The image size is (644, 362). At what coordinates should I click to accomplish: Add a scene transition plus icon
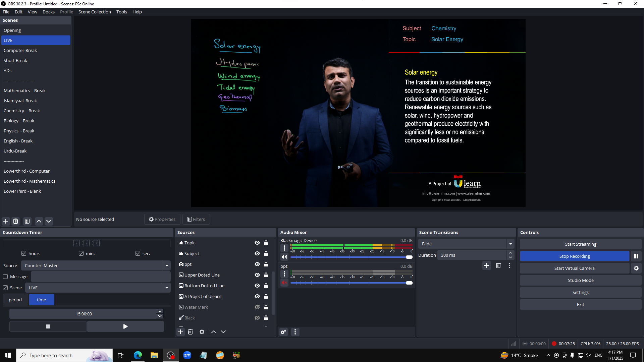(487, 265)
